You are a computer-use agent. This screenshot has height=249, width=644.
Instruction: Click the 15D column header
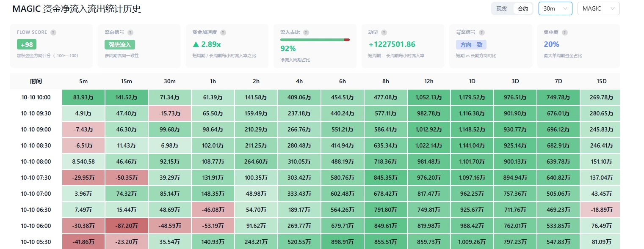coord(601,81)
